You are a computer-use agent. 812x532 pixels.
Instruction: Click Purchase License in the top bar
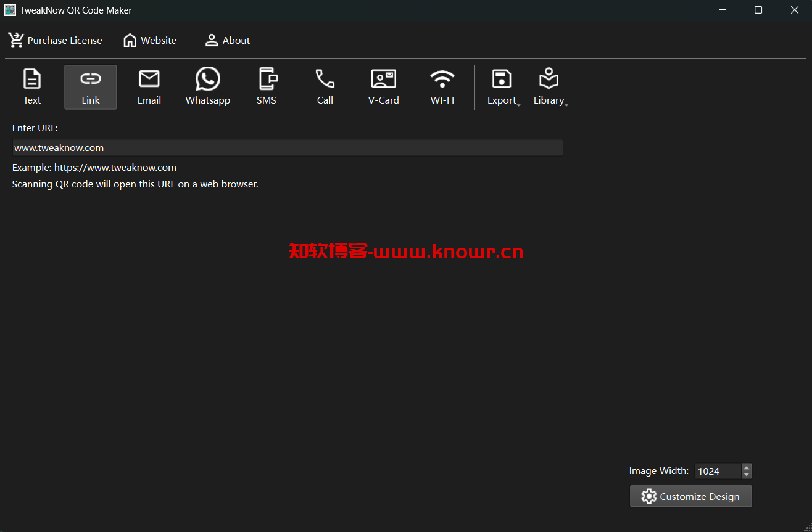click(x=55, y=41)
